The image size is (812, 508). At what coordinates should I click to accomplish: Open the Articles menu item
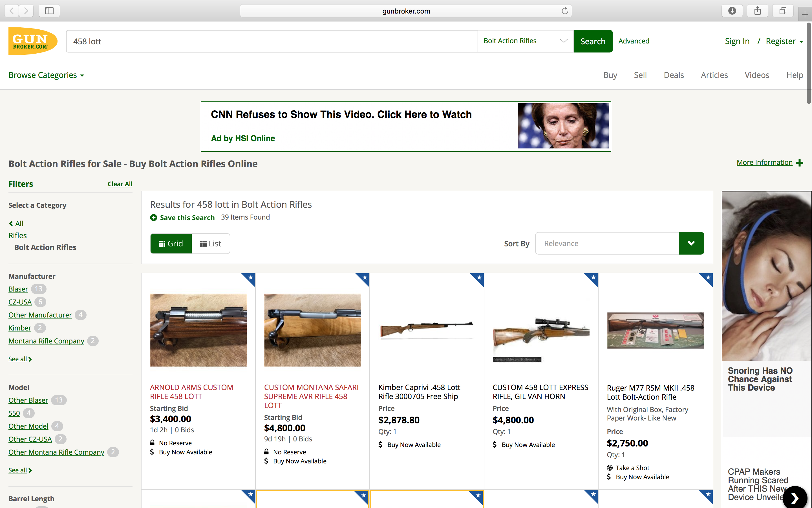714,75
